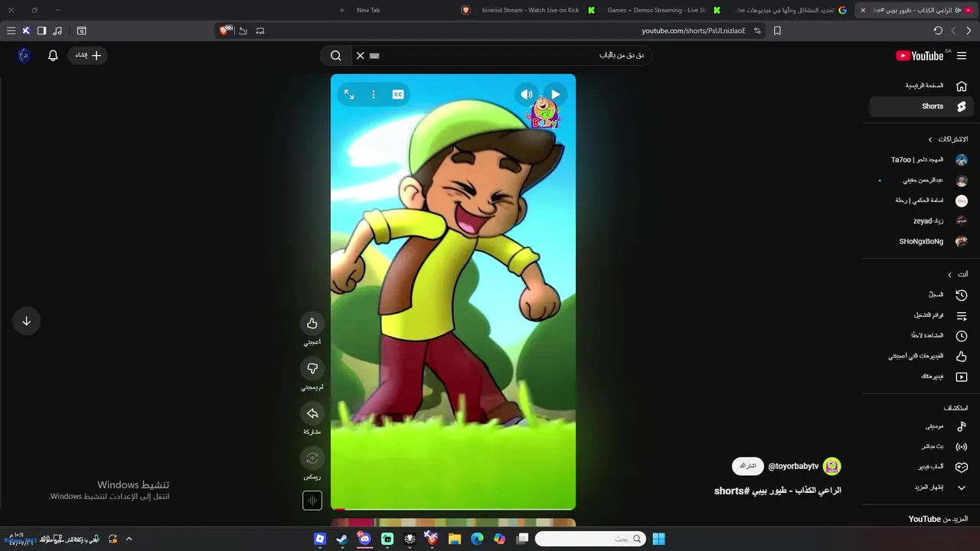Clear the YouTube search text

coord(360,55)
